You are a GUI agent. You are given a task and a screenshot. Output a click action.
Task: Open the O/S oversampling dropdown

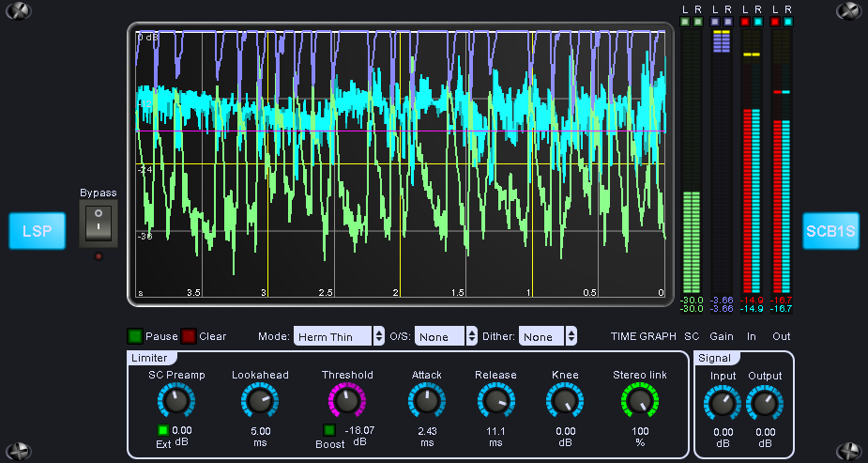(x=446, y=336)
